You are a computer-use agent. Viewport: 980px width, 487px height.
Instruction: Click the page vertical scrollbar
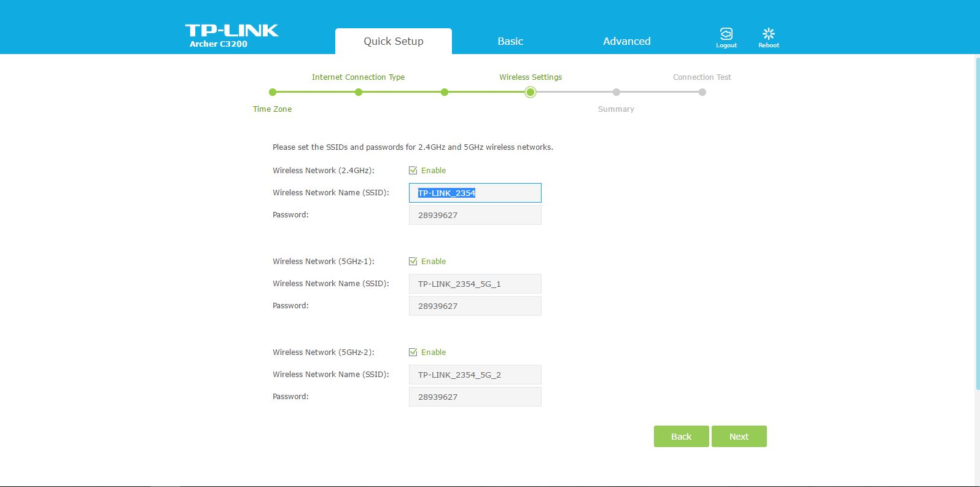(x=977, y=222)
